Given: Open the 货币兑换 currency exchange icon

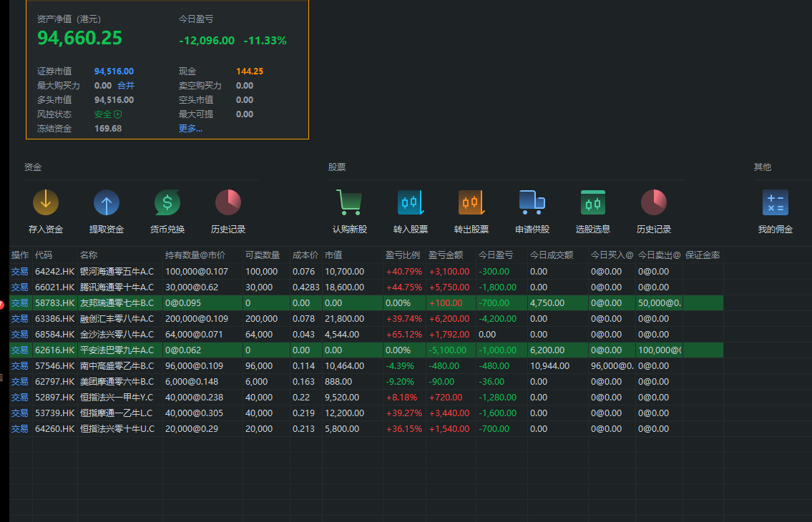Looking at the screenshot, I should point(167,202).
